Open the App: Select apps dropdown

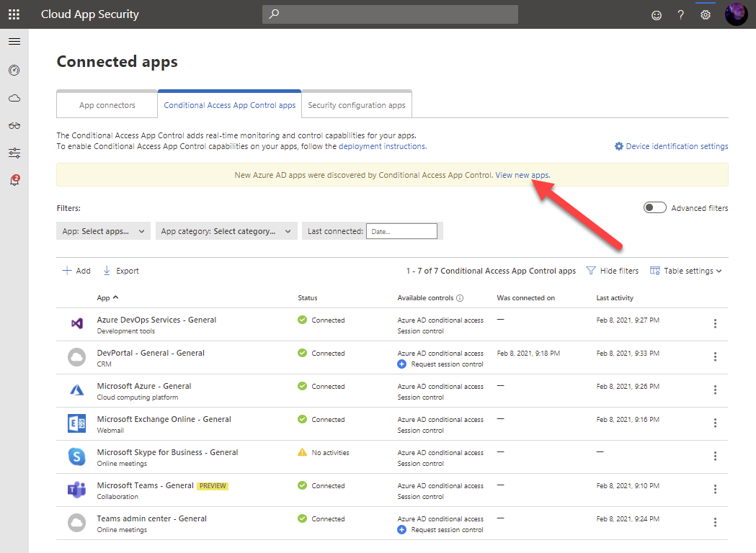click(x=103, y=231)
